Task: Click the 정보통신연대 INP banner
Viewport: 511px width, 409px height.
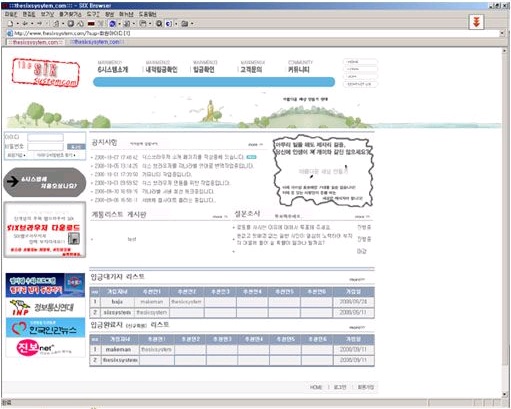Action: [45, 307]
